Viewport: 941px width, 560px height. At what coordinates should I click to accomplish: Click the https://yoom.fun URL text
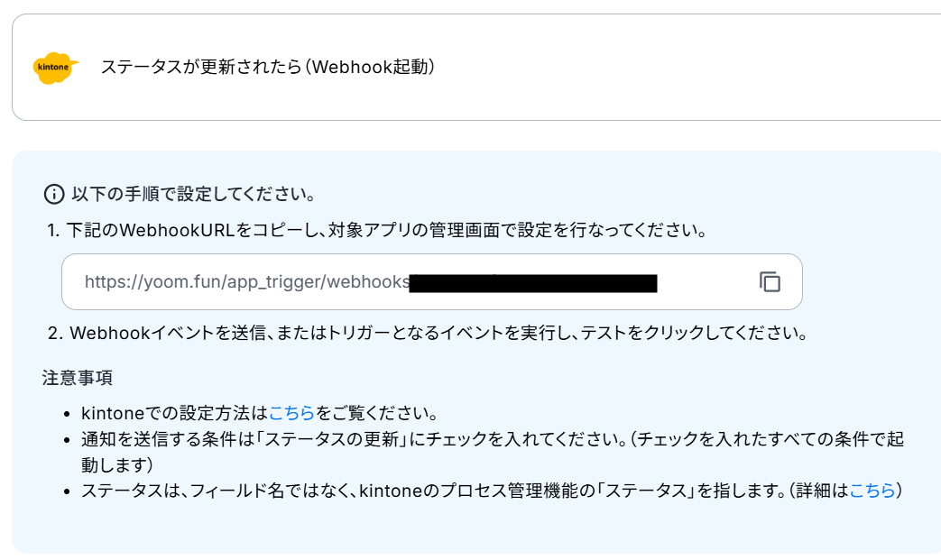click(246, 281)
